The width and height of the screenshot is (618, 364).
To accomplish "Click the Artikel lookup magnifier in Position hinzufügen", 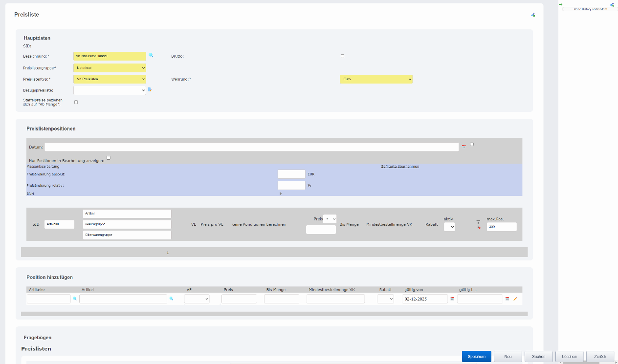I will click(171, 298).
